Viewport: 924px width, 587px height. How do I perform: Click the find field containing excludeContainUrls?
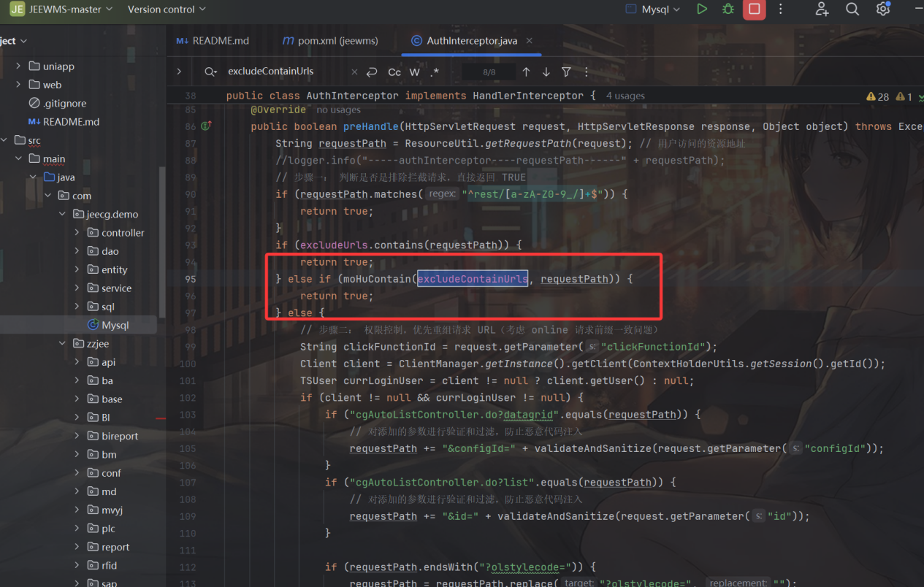(285, 72)
